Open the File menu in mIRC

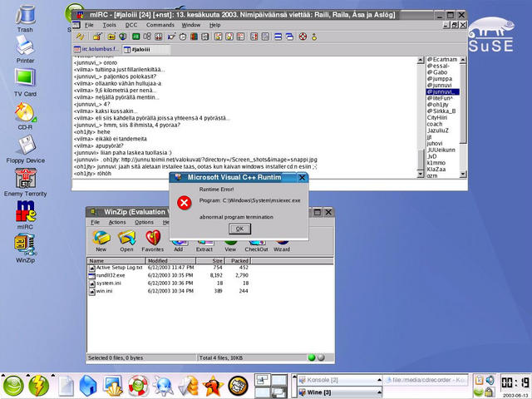[x=89, y=25]
